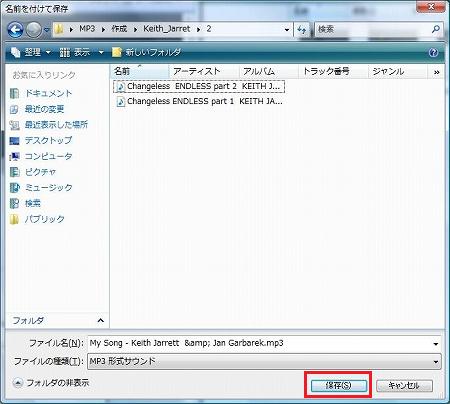
Task: Open the help question mark icon
Action: [x=433, y=52]
